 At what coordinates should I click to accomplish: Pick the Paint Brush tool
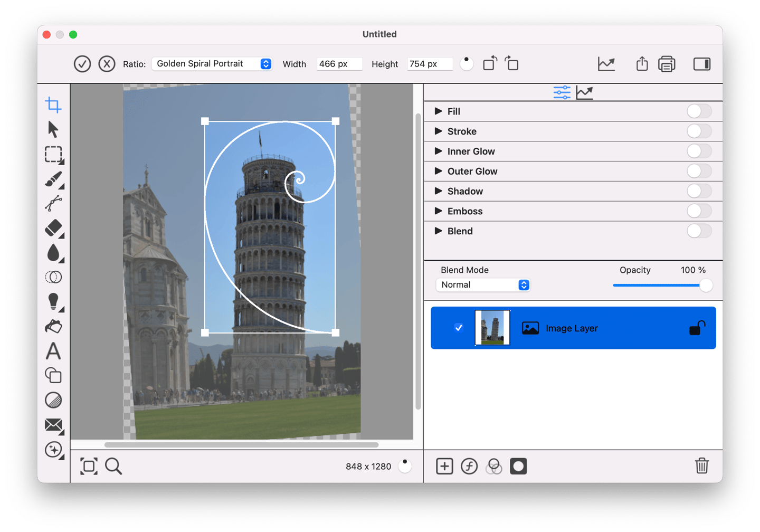pos(54,179)
